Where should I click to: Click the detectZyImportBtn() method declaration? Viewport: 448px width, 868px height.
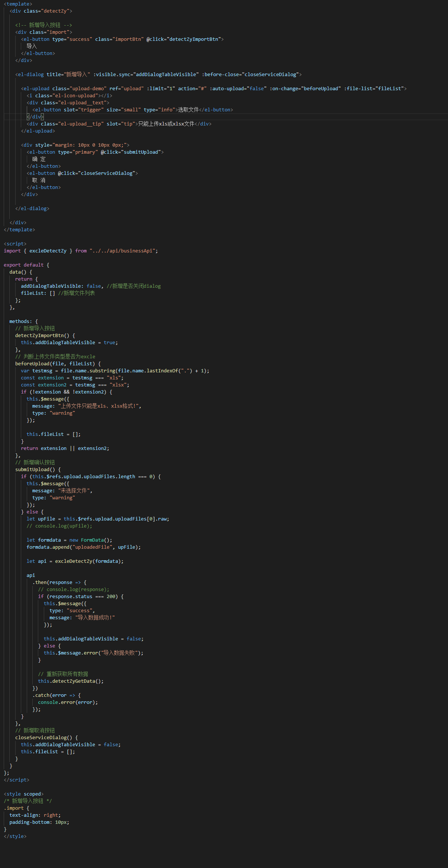click(x=45, y=335)
